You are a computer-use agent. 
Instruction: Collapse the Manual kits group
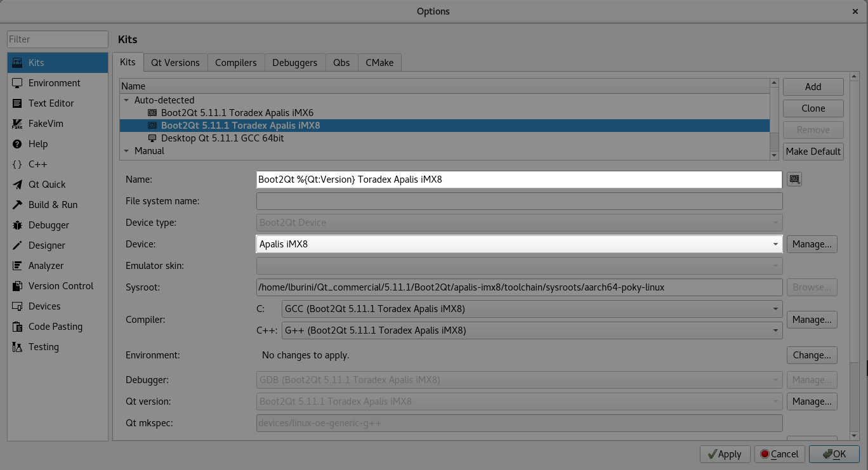click(x=126, y=151)
